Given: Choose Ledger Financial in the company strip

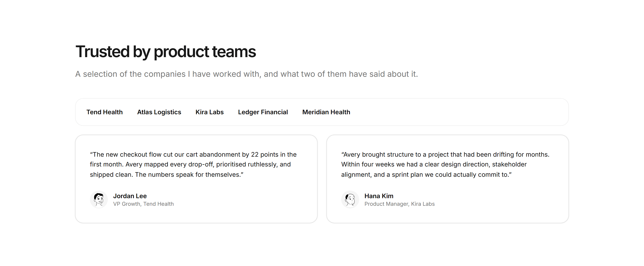Looking at the screenshot, I should pos(263,112).
